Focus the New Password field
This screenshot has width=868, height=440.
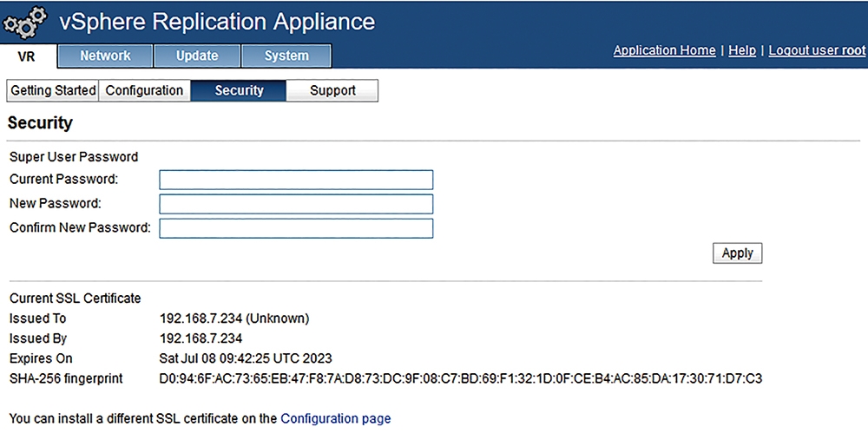(x=296, y=204)
